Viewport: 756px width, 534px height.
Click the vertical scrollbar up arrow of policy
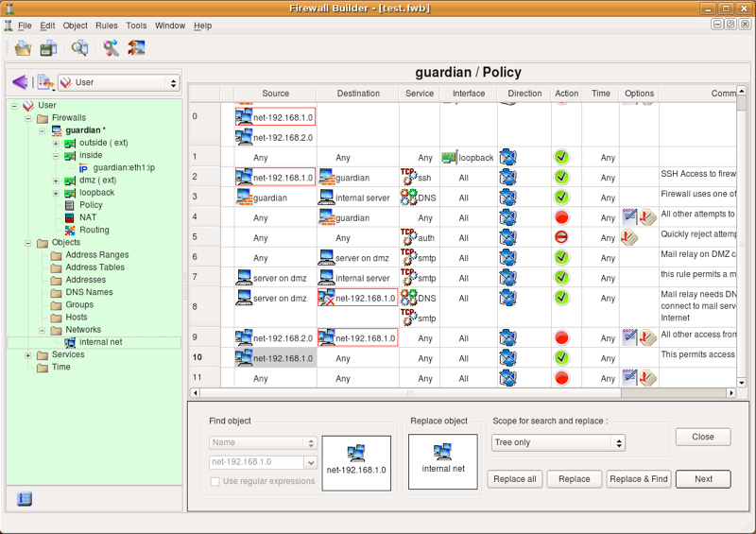(742, 90)
